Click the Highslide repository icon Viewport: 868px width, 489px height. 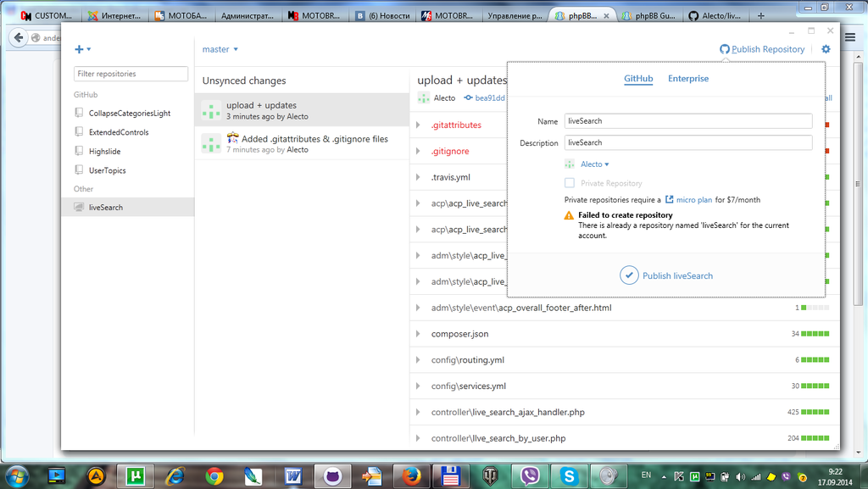pyautogui.click(x=79, y=152)
